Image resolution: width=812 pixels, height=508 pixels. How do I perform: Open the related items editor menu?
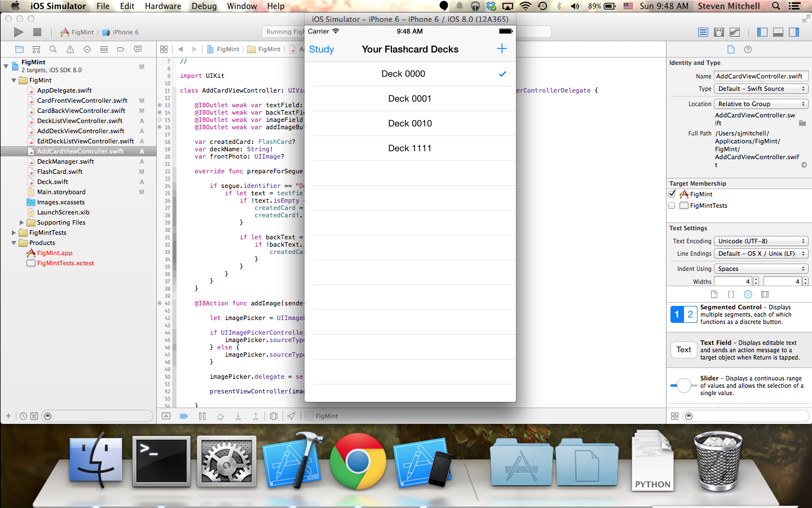pos(164,49)
